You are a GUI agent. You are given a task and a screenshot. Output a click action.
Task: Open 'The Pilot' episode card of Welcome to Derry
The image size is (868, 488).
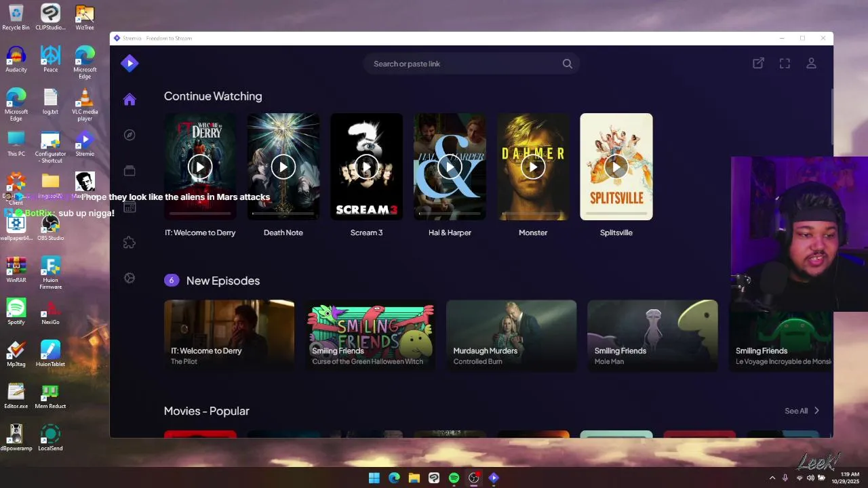pos(229,335)
